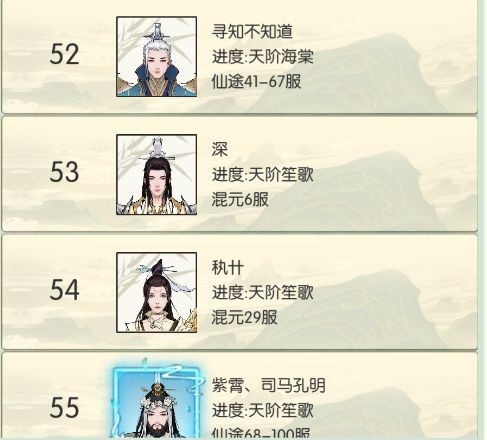Click player name 寻知不知道
The image size is (487, 440).
(x=252, y=32)
